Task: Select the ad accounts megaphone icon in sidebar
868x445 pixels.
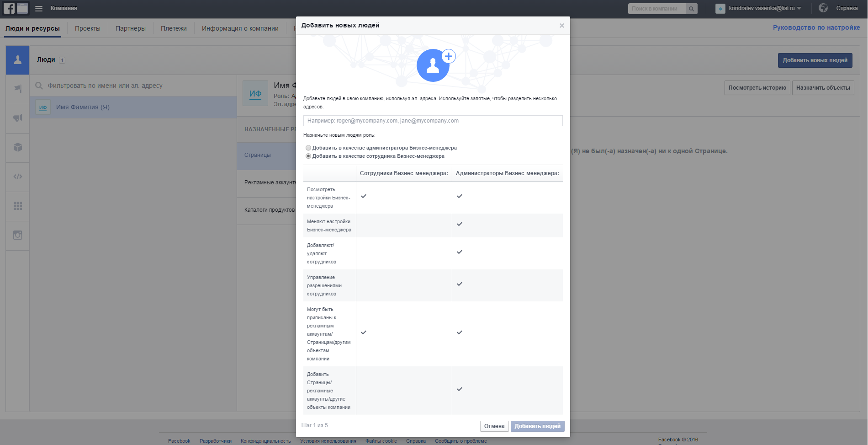Action: pos(17,118)
